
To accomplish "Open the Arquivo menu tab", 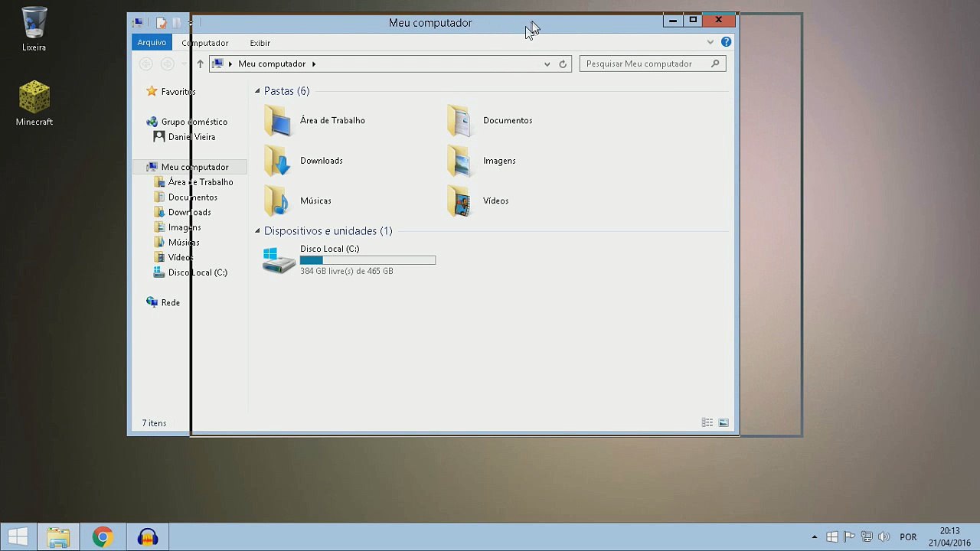I will [x=152, y=43].
